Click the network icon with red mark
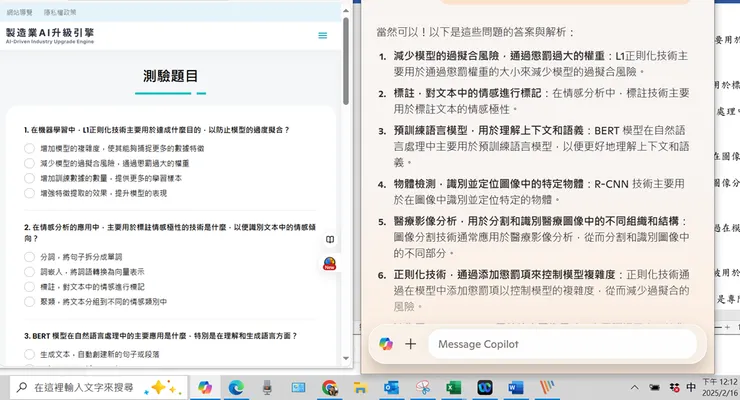The image size is (740, 400). coord(674,388)
